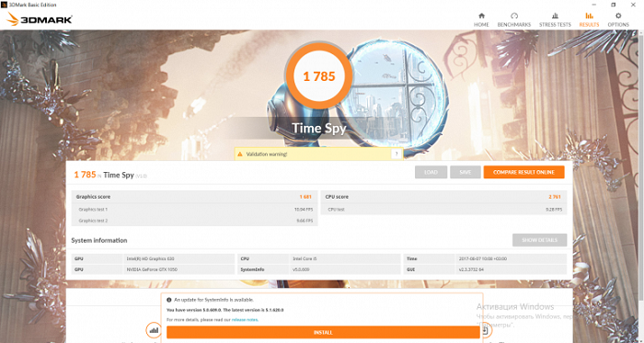
Task: Select the Results chart icon
Action: pos(589,16)
